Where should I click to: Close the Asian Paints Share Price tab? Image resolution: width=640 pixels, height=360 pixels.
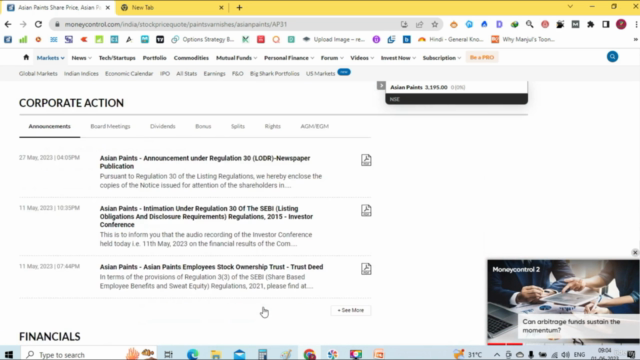[x=108, y=7]
